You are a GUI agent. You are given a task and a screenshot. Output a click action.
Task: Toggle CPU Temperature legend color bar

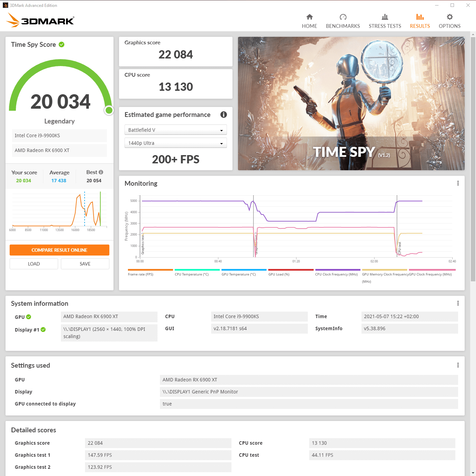point(197,270)
